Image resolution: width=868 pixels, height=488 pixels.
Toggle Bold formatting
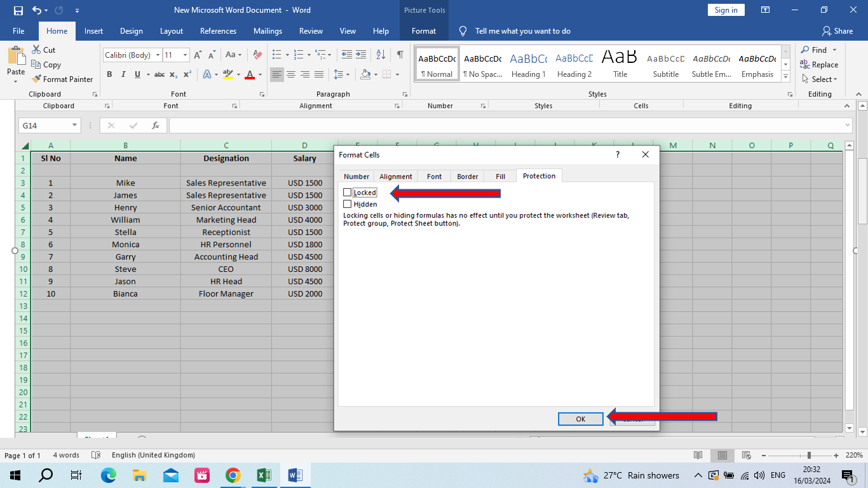109,74
